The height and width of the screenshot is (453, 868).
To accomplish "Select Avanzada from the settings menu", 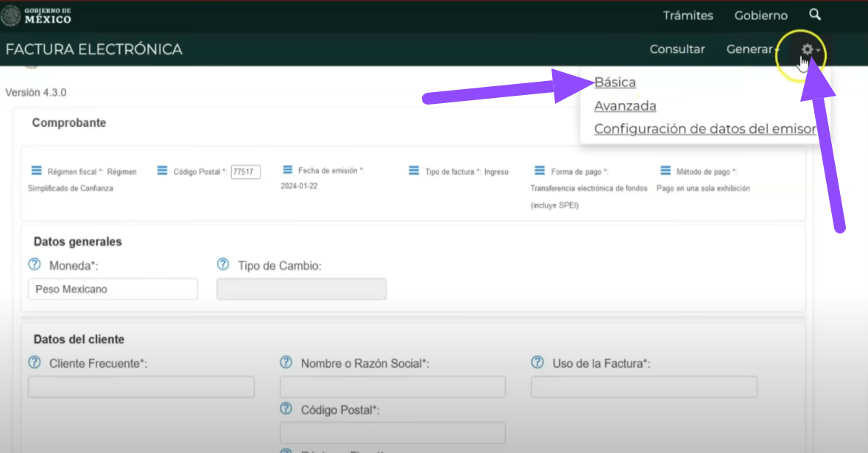I will click(x=625, y=106).
